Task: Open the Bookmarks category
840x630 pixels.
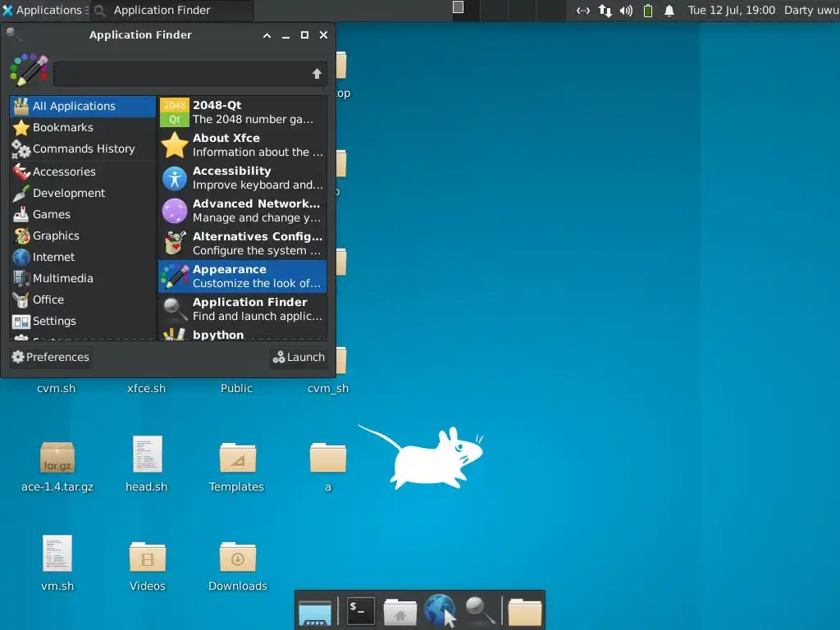Action: point(83,127)
